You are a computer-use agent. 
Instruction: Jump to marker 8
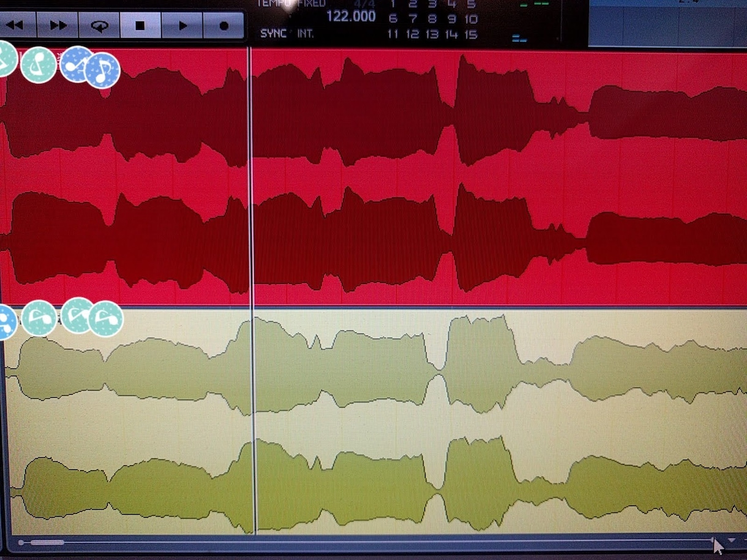432,19
